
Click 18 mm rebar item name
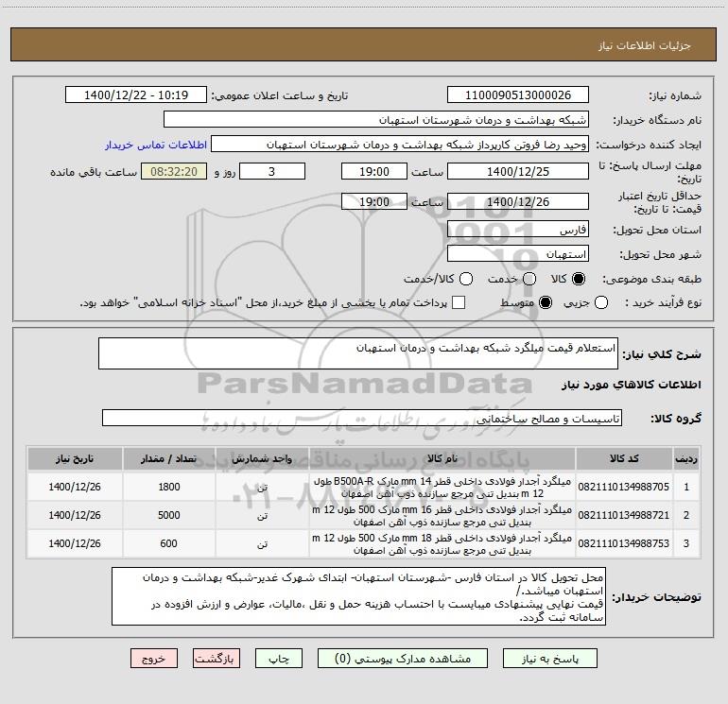coord(442,543)
